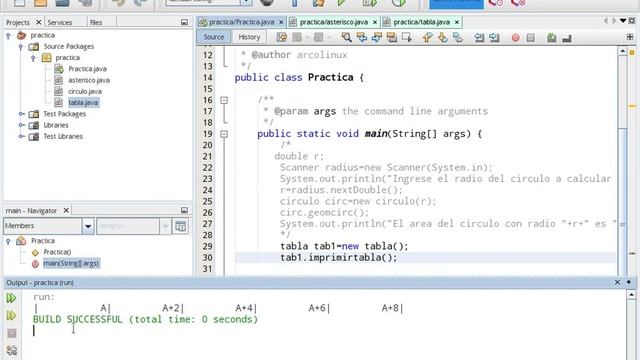Toggle Highlight Search in editor toolbar
Image resolution: width=640 pixels, height=360 pixels.
[x=392, y=38]
